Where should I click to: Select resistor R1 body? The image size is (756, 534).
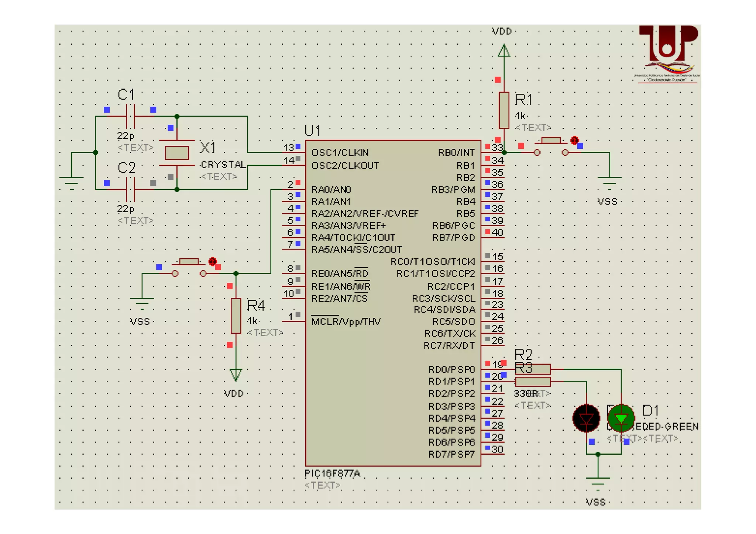504,110
